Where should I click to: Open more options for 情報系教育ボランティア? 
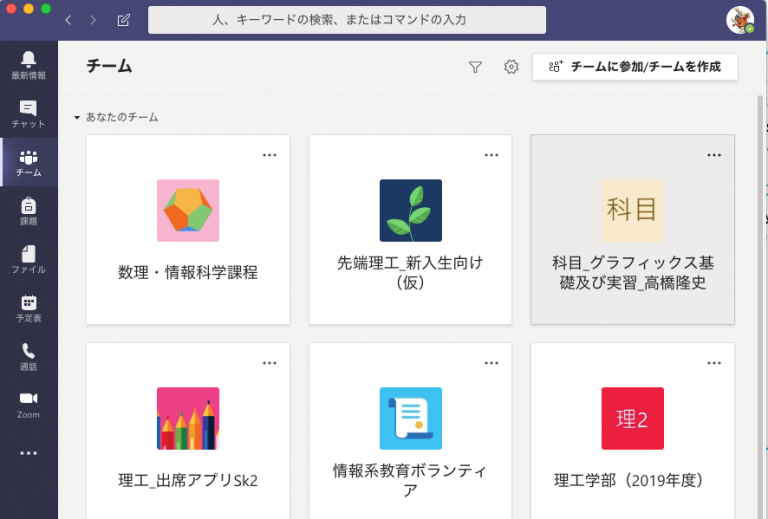pyautogui.click(x=491, y=363)
